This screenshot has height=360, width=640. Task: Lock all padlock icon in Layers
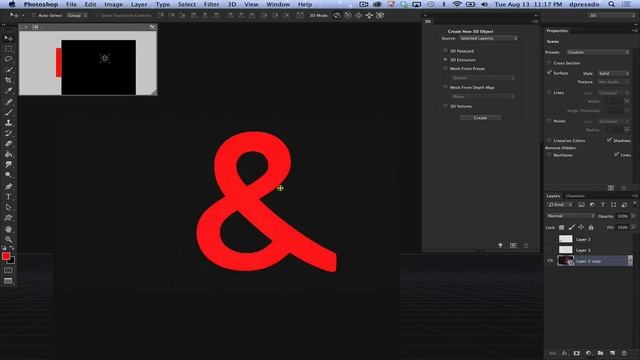pyautogui.click(x=591, y=227)
